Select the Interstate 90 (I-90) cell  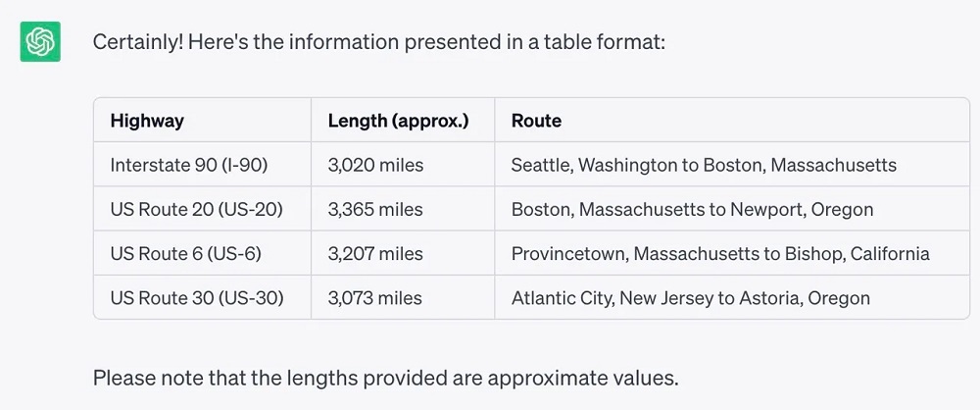[x=188, y=166]
